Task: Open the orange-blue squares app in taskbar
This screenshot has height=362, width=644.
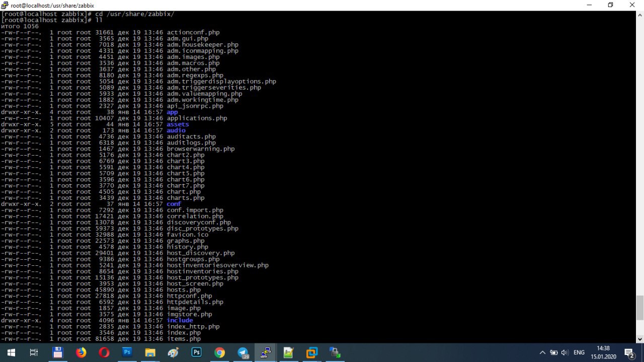Action: click(x=312, y=352)
